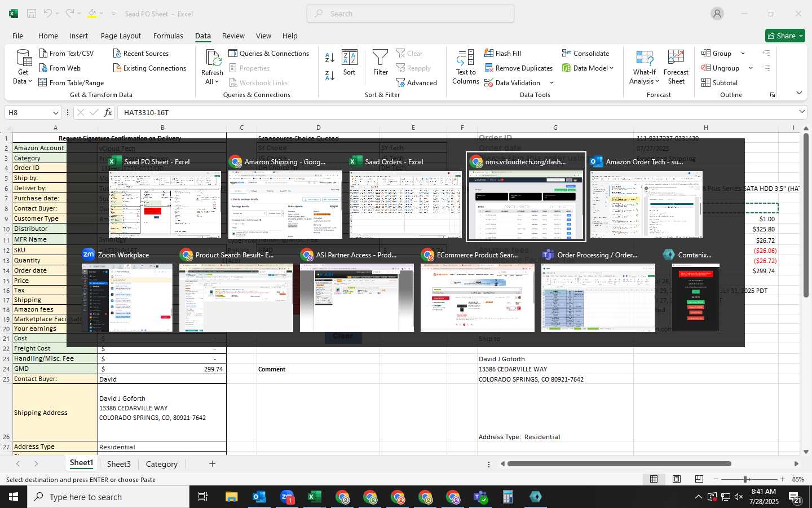Add a new sheet
This screenshot has height=508, width=812.
[212, 464]
